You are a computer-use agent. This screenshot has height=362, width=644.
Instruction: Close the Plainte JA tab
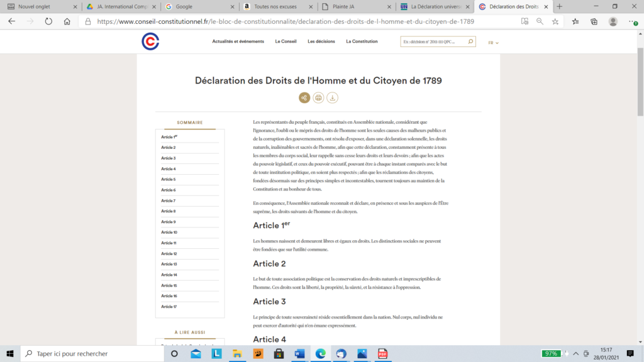point(389,6)
